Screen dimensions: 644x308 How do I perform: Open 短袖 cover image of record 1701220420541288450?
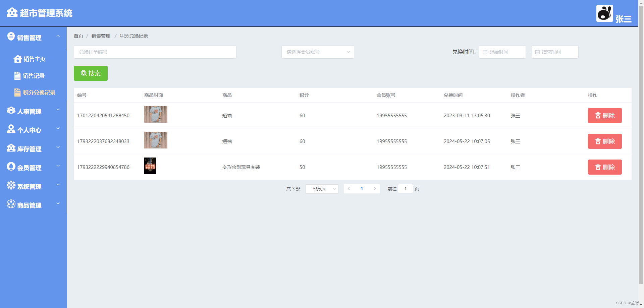point(156,114)
